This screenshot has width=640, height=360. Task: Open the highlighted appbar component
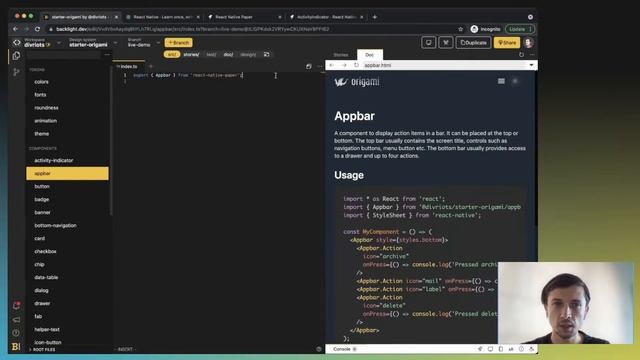pos(67,173)
